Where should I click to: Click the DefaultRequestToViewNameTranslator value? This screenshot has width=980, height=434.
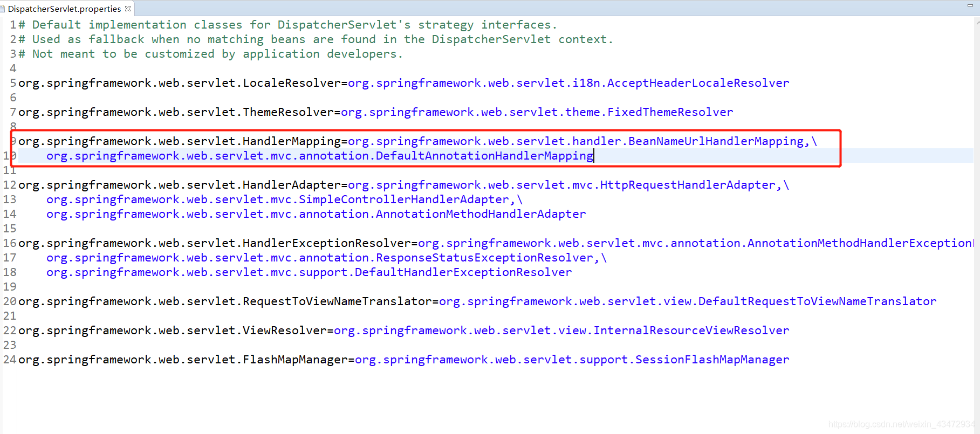tap(688, 301)
